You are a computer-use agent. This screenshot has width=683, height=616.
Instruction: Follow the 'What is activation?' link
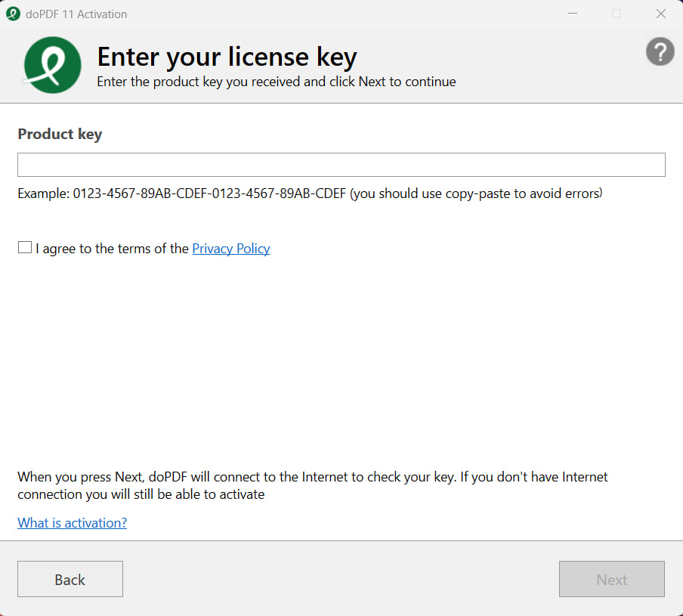pyautogui.click(x=72, y=522)
